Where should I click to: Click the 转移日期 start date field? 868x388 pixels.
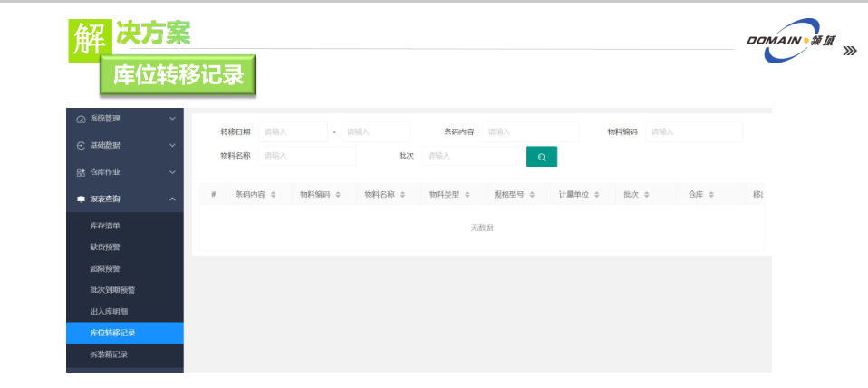click(293, 131)
